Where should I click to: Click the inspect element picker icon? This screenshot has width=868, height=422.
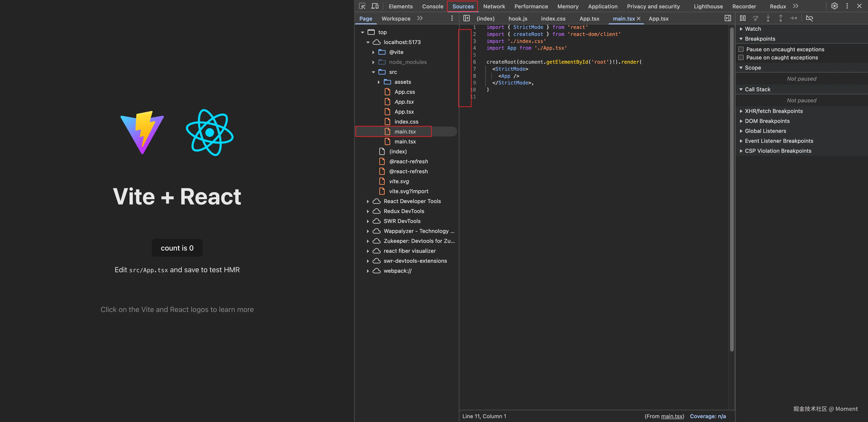click(x=362, y=6)
